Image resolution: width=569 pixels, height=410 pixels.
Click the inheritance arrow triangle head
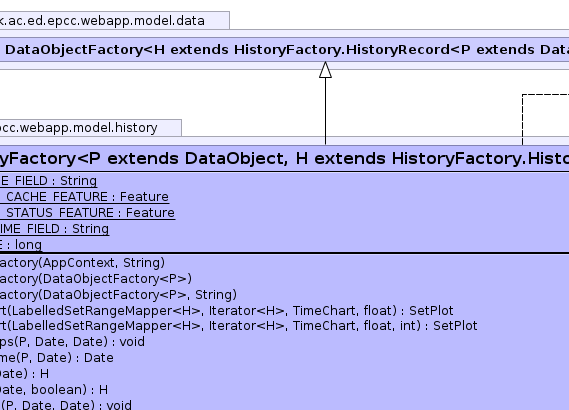[x=325, y=70]
